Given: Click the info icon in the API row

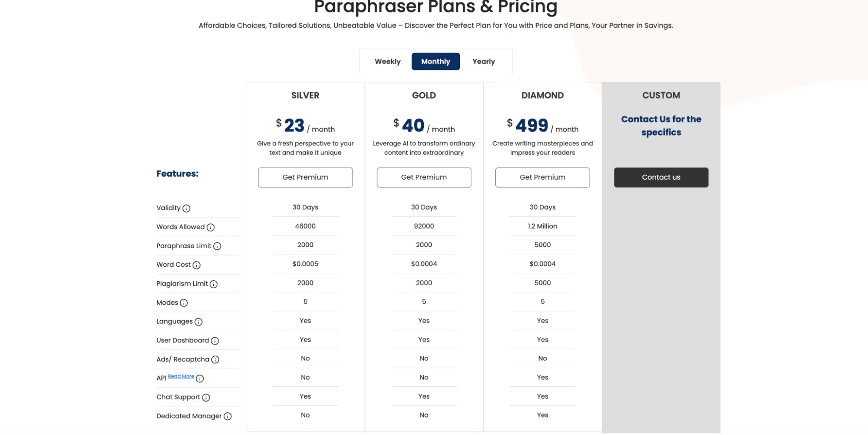Looking at the screenshot, I should [x=200, y=379].
